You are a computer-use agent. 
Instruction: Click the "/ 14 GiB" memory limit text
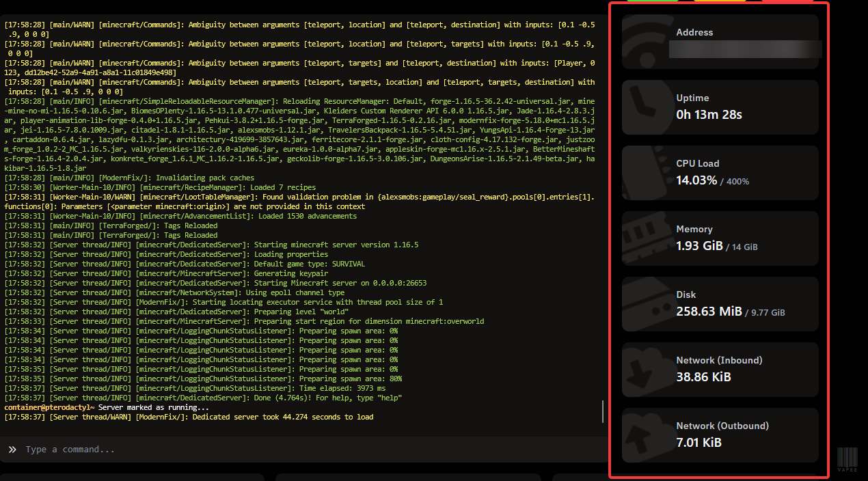[742, 247]
